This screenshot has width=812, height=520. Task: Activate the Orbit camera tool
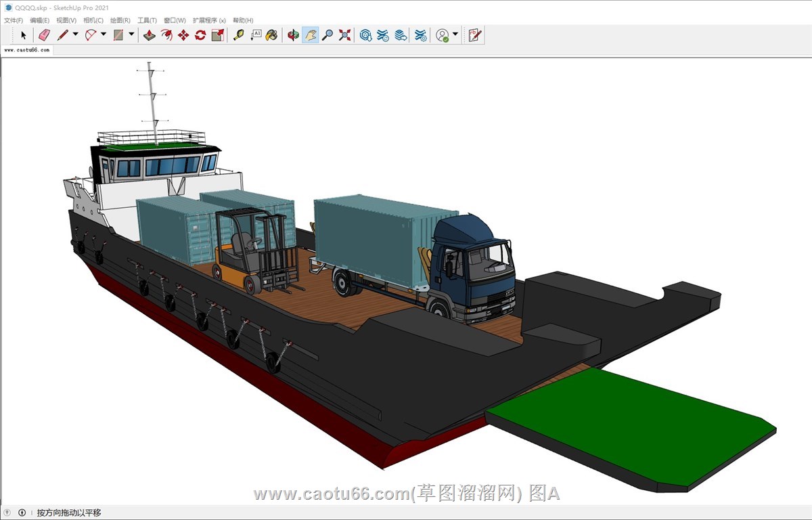click(293, 35)
